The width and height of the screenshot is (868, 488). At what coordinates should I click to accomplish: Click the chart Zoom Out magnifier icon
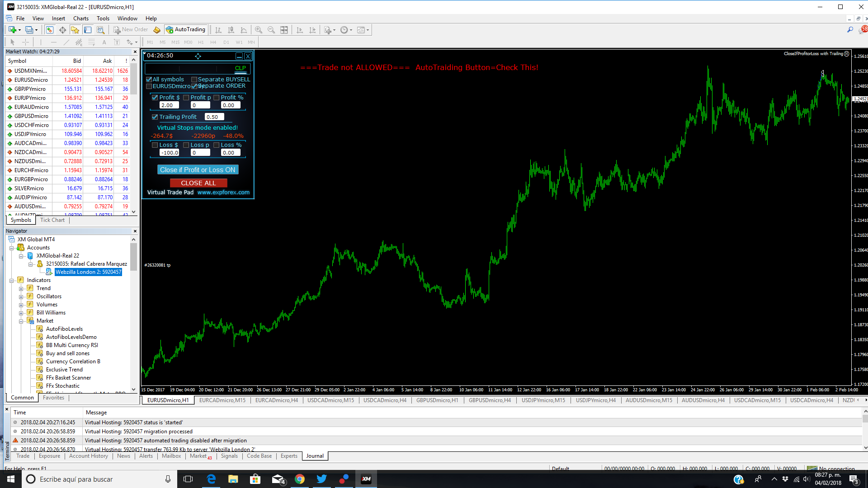271,30
